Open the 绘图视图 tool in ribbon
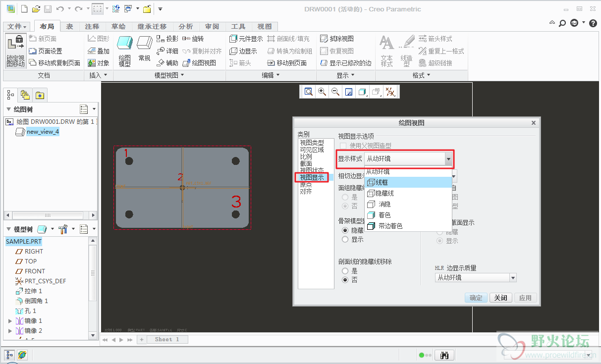 (x=199, y=63)
